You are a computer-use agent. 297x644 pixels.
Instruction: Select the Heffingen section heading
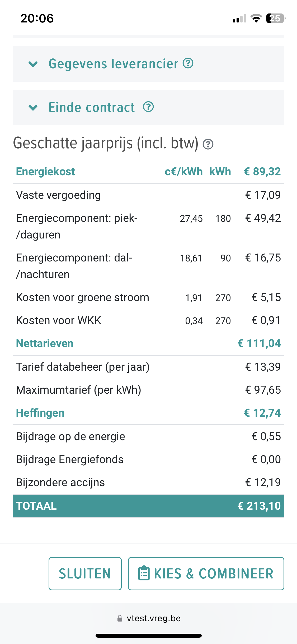coord(40,413)
